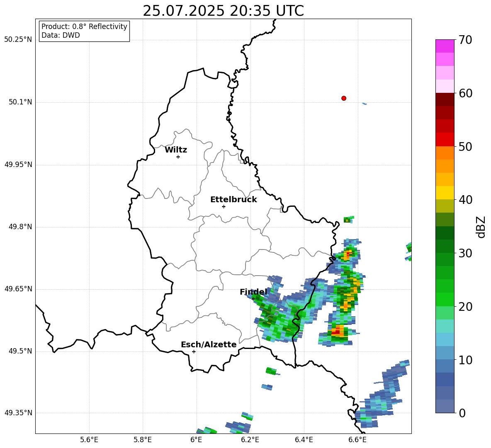Click the 5.6°E longitude label
Viewport: 491px width, 448px height.
pyautogui.click(x=89, y=440)
